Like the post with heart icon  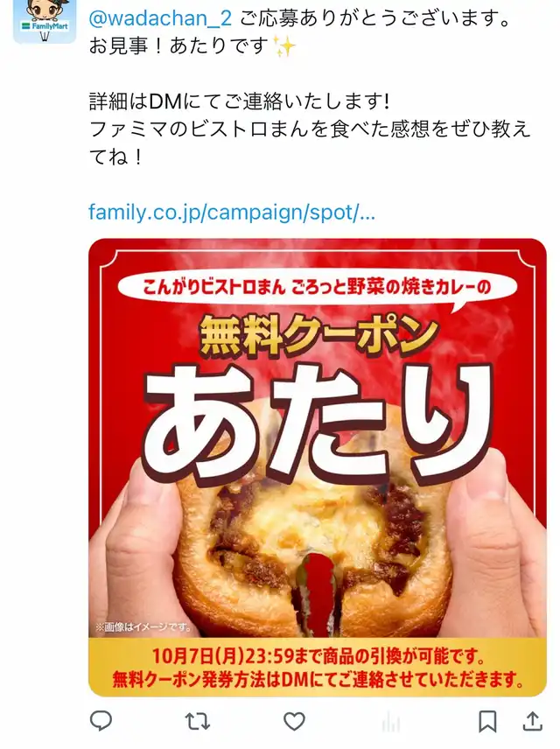294,721
